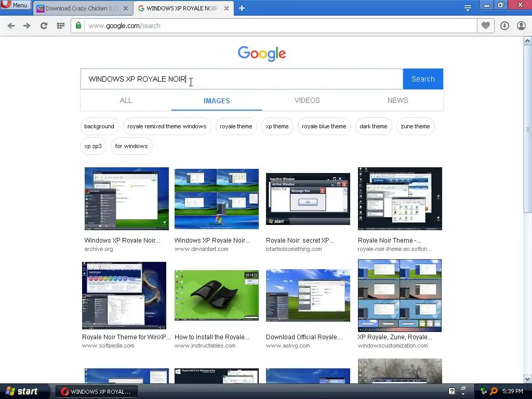Switch to the NEWS results tab

coord(397,100)
